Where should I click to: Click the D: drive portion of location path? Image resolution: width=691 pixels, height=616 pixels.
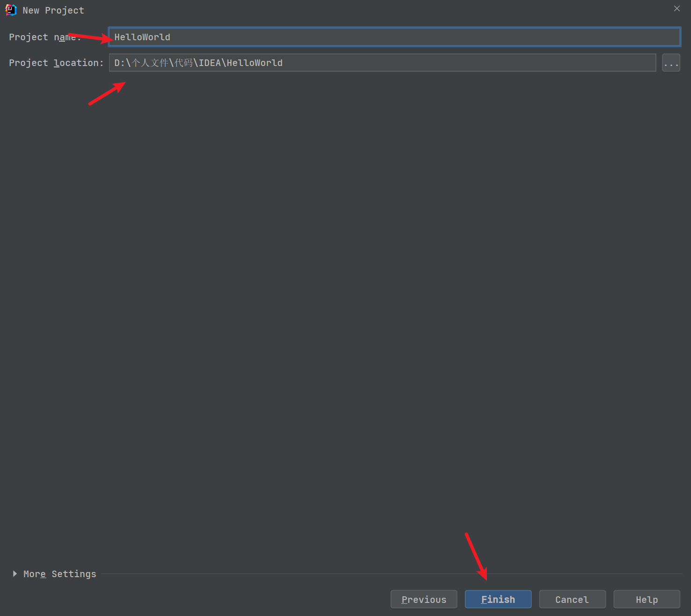coord(119,63)
